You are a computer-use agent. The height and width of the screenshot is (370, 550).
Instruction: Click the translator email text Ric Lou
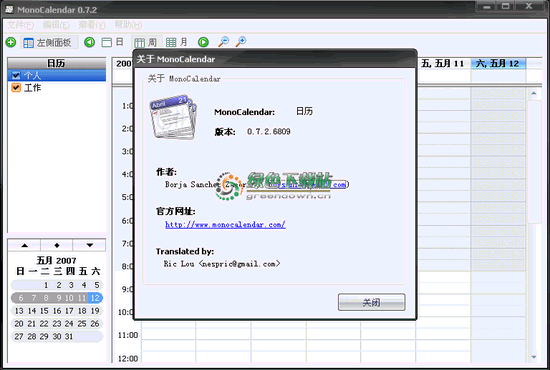222,264
